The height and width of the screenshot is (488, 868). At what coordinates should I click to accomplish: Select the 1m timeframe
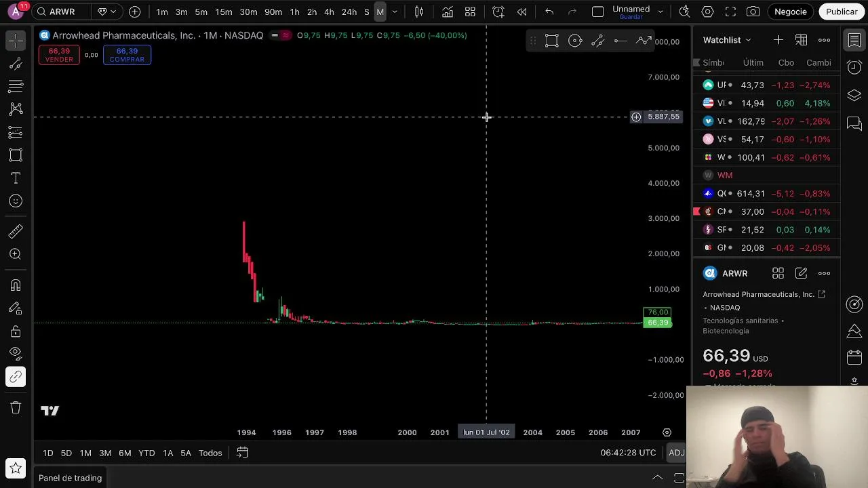pos(162,12)
